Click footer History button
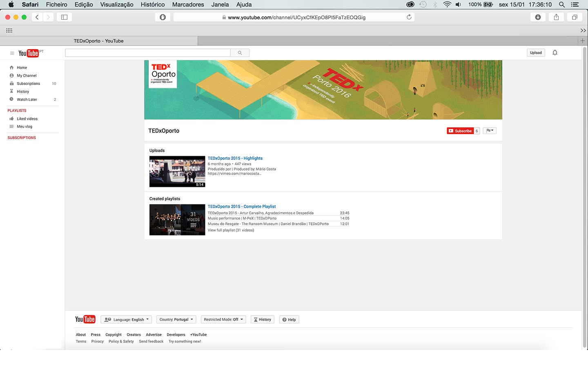Screen dimensions: 588x368 pyautogui.click(x=263, y=319)
